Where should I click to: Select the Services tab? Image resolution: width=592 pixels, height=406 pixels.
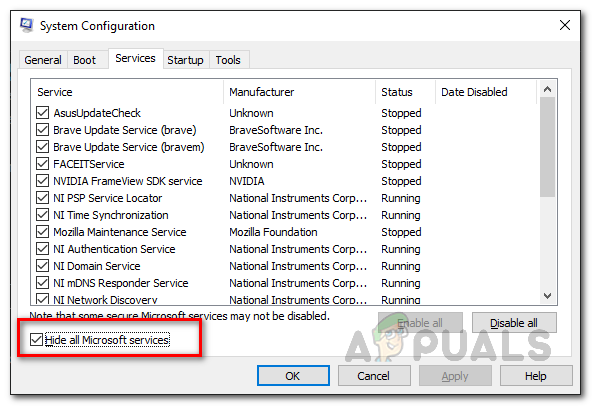click(x=136, y=58)
